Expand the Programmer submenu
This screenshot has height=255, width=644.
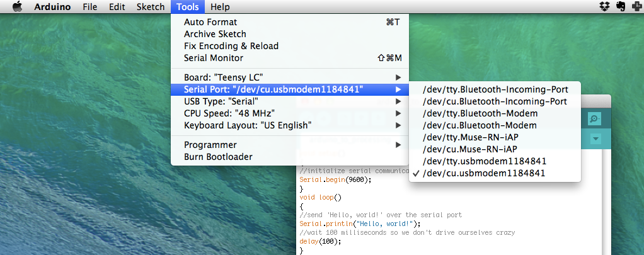point(290,145)
